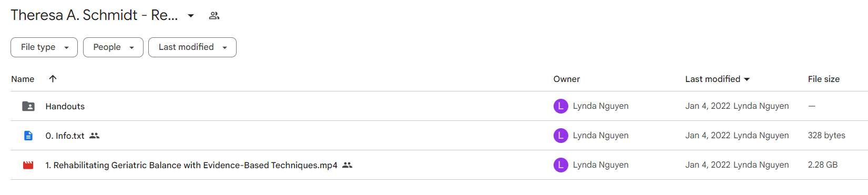Click the Name column header

pyautogui.click(x=23, y=79)
